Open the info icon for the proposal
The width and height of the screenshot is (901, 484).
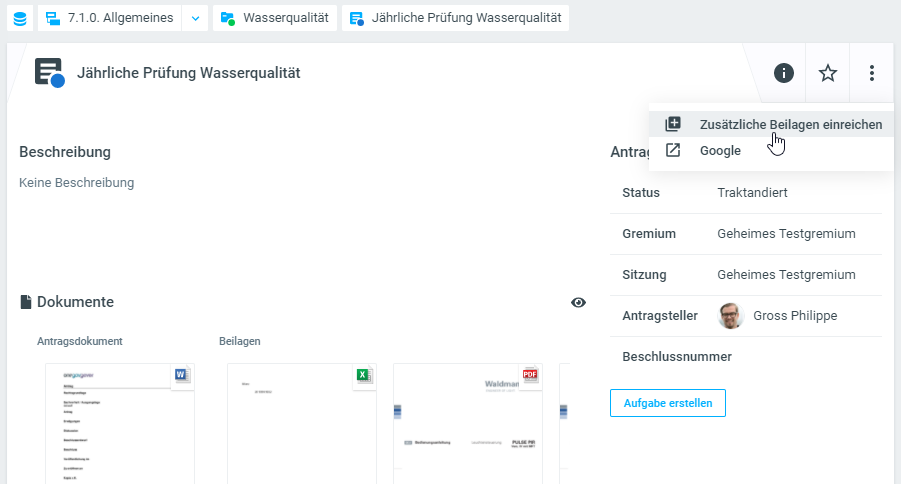click(x=784, y=73)
